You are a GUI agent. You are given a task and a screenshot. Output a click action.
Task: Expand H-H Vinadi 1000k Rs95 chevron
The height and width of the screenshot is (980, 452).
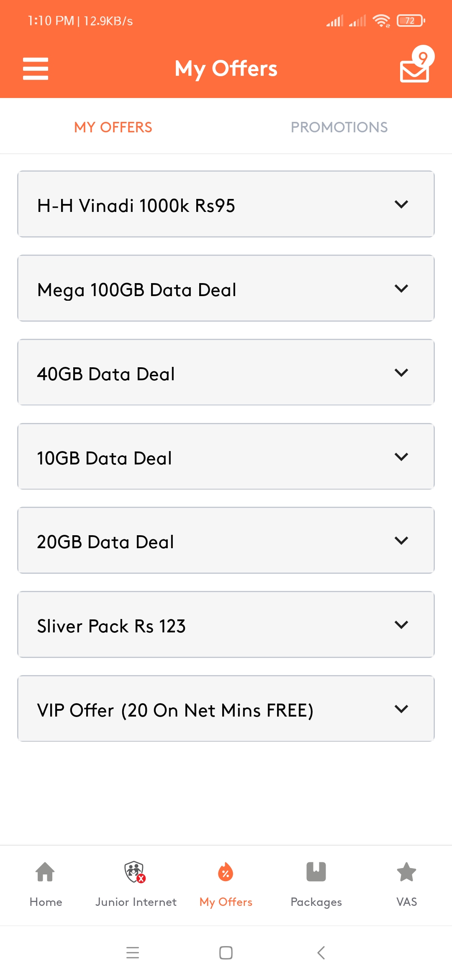[x=401, y=204]
